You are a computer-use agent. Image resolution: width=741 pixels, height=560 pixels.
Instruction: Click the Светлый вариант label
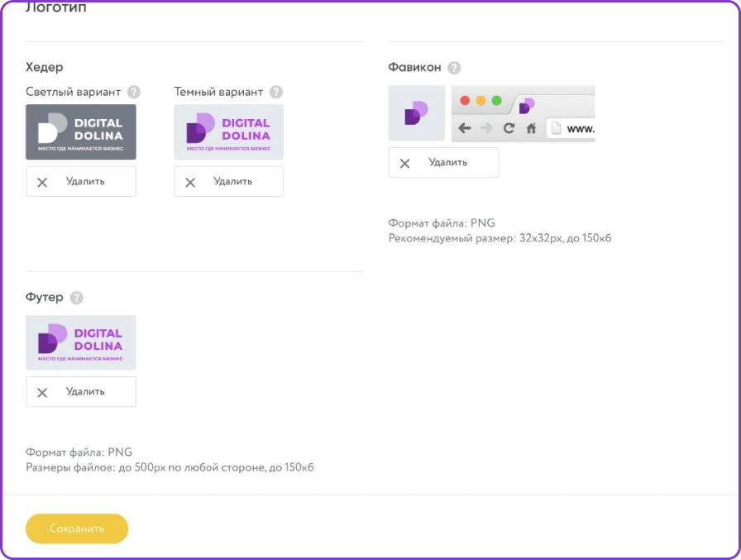coord(74,92)
